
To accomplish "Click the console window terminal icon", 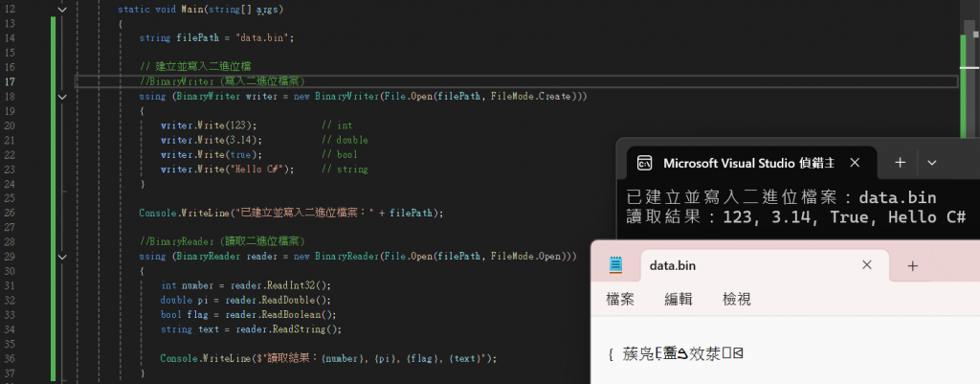I will 644,164.
